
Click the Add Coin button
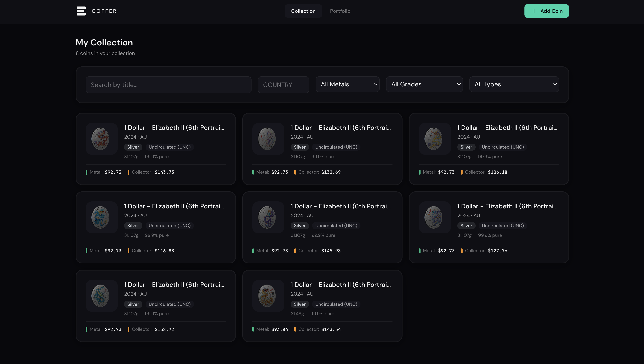click(x=547, y=11)
